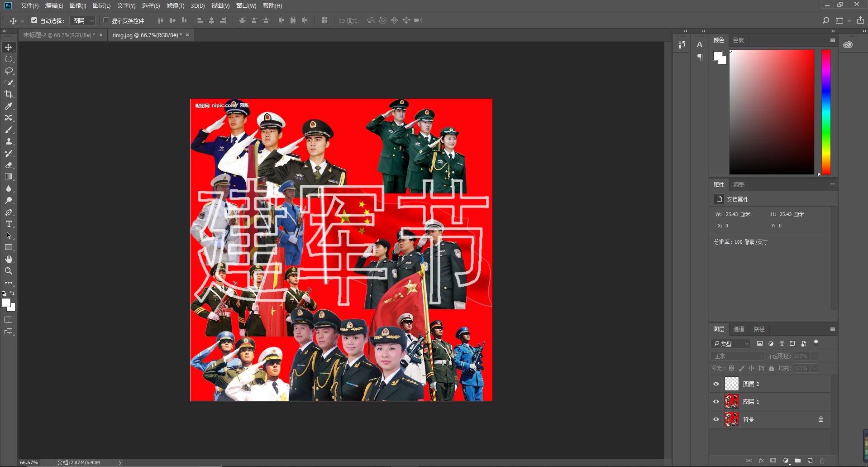The width and height of the screenshot is (868, 467).
Task: Switch to the 通道 tab
Action: pyautogui.click(x=738, y=329)
